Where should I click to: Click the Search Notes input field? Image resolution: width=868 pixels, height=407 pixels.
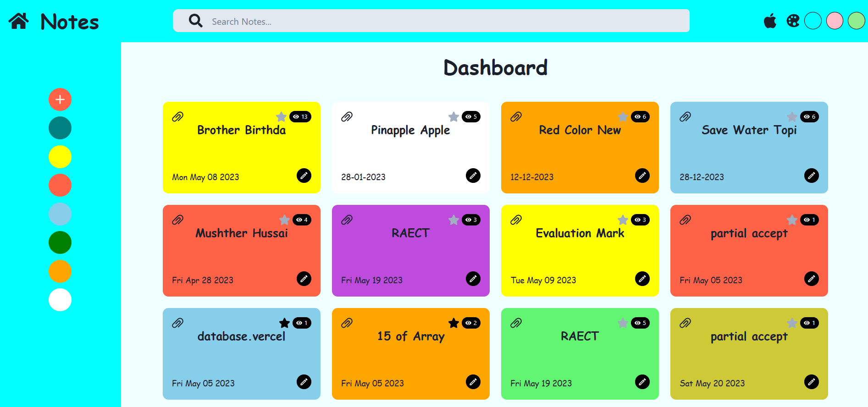440,21
